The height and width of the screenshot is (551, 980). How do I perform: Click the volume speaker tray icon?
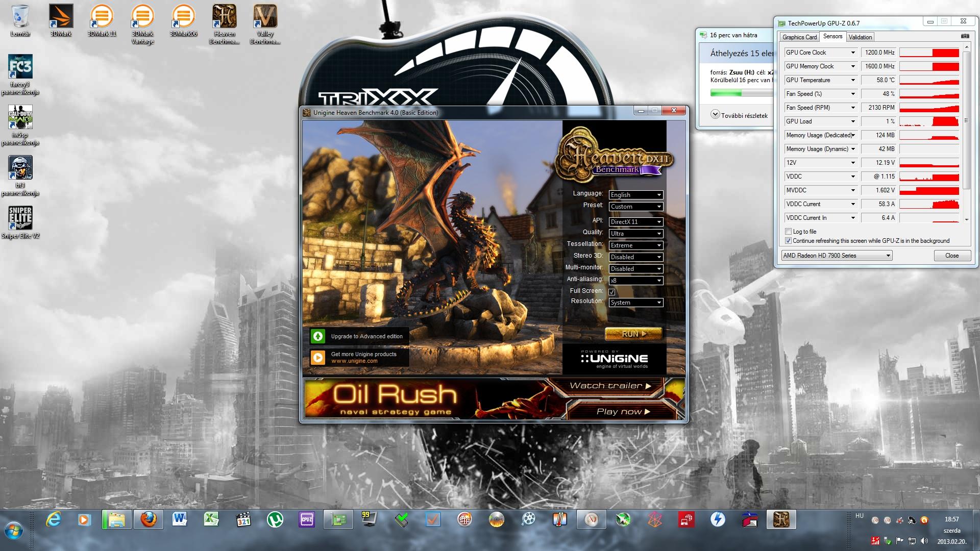(x=924, y=541)
